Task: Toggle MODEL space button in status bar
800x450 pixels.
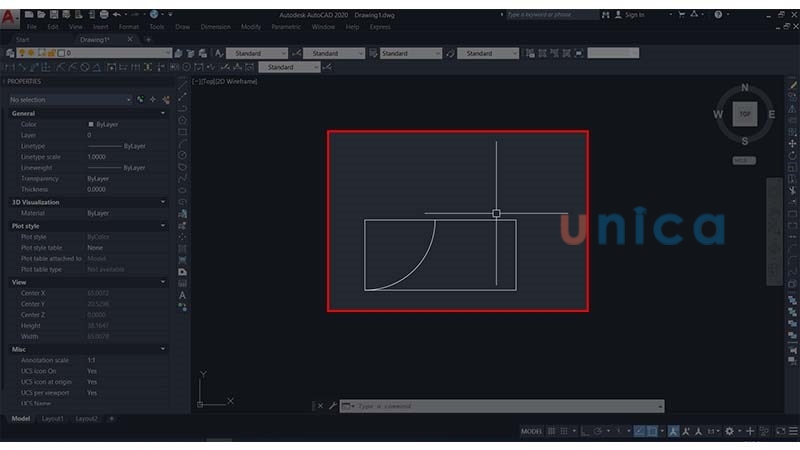Action: (532, 431)
